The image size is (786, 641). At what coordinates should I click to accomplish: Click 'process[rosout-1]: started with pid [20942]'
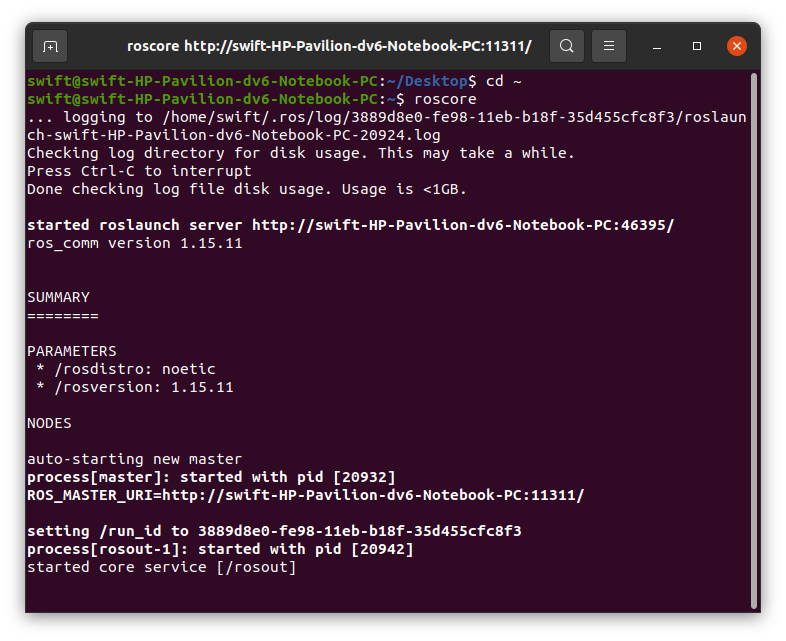(220, 549)
